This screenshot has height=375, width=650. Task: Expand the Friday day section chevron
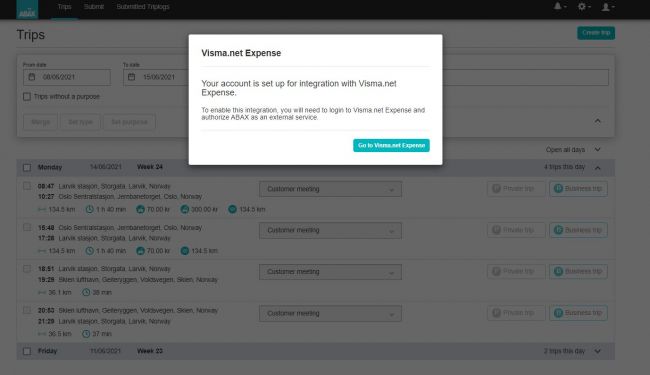[x=598, y=351]
